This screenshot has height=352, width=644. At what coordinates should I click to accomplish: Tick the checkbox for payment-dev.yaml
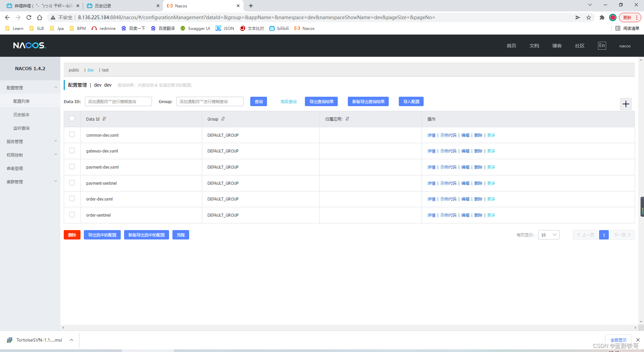[x=72, y=167]
